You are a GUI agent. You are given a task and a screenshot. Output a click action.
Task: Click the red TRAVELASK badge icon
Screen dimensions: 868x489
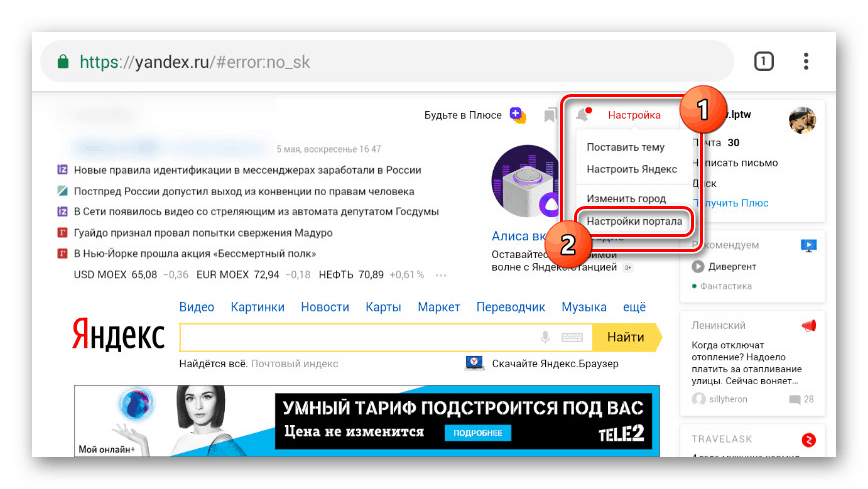pos(809,440)
